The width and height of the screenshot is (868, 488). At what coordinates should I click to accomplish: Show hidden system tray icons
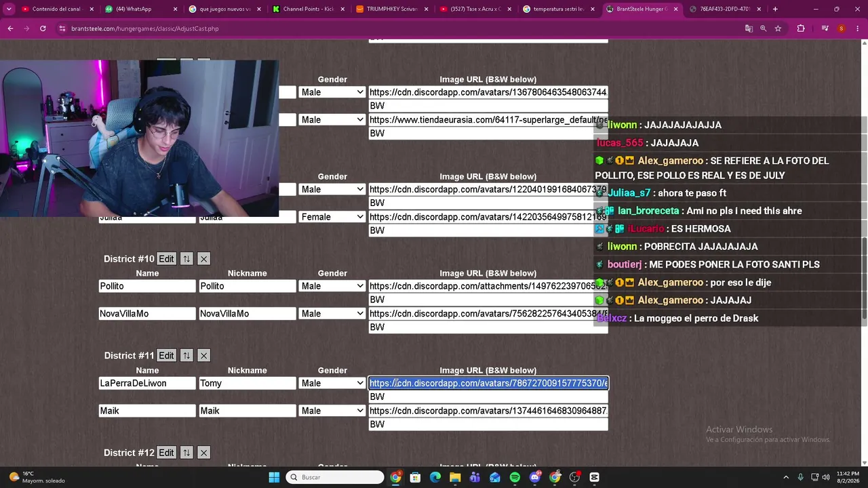[x=786, y=477]
